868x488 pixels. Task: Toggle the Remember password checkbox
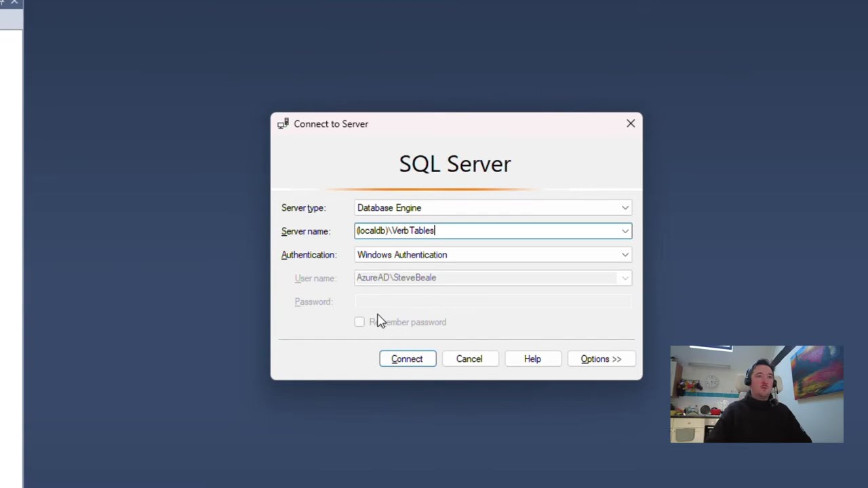[x=359, y=322]
